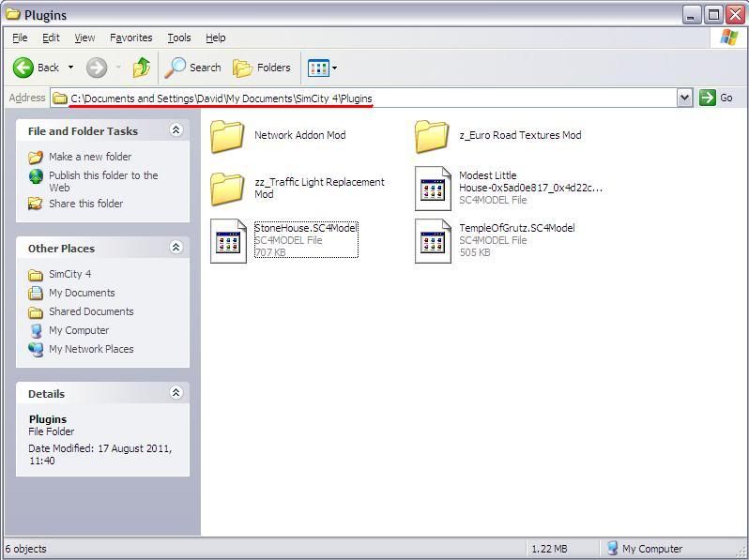
Task: Select the StoneHouse.SC4Model file icon
Action: click(228, 241)
